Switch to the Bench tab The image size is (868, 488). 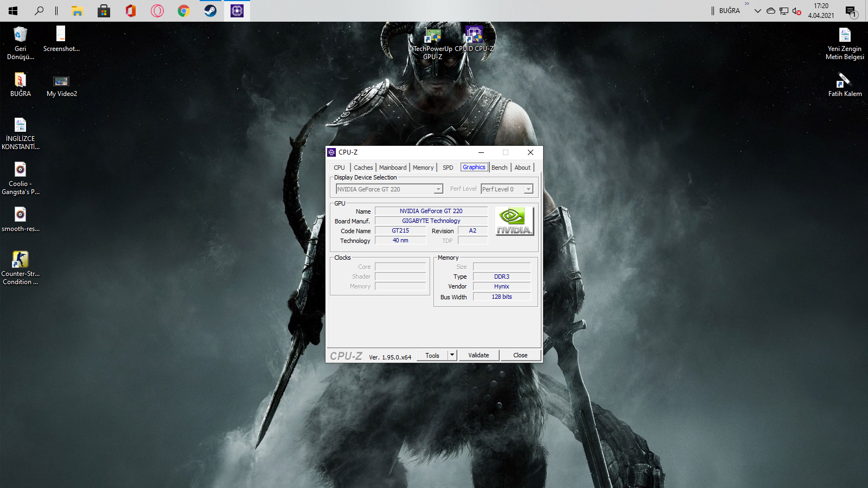[500, 168]
